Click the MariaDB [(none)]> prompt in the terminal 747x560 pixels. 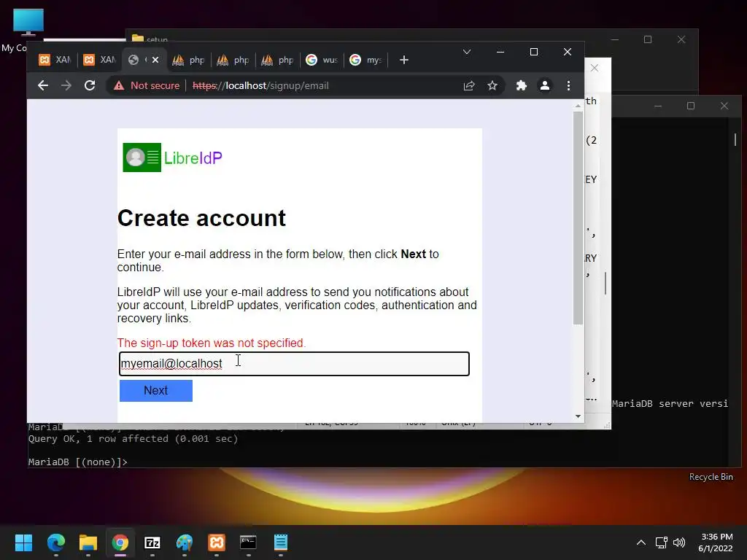click(x=77, y=462)
